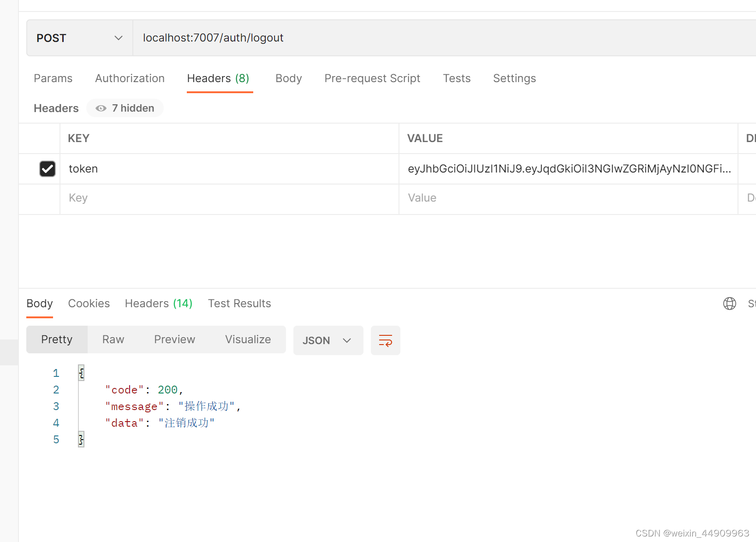Select the Visualize response view
The height and width of the screenshot is (542, 756).
coord(248,339)
